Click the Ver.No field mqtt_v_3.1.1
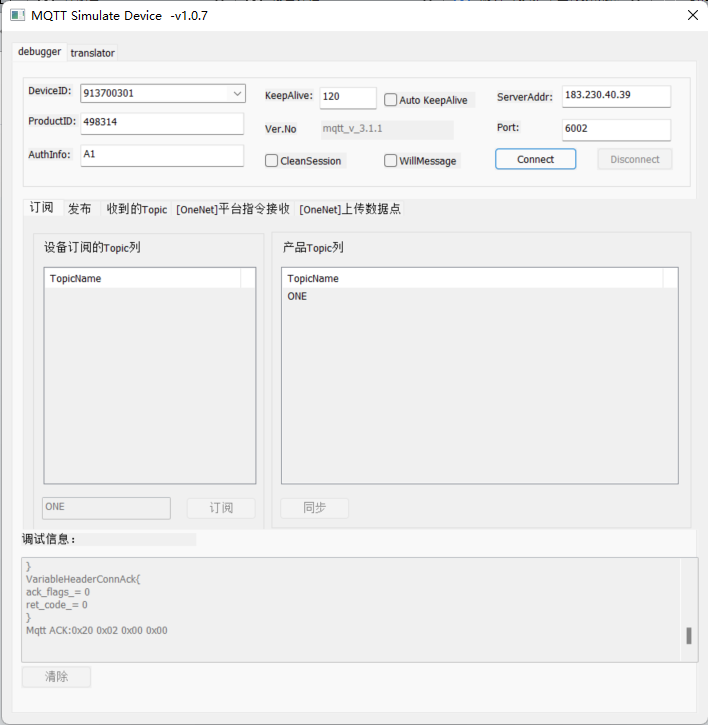The height and width of the screenshot is (725, 708). (x=387, y=129)
